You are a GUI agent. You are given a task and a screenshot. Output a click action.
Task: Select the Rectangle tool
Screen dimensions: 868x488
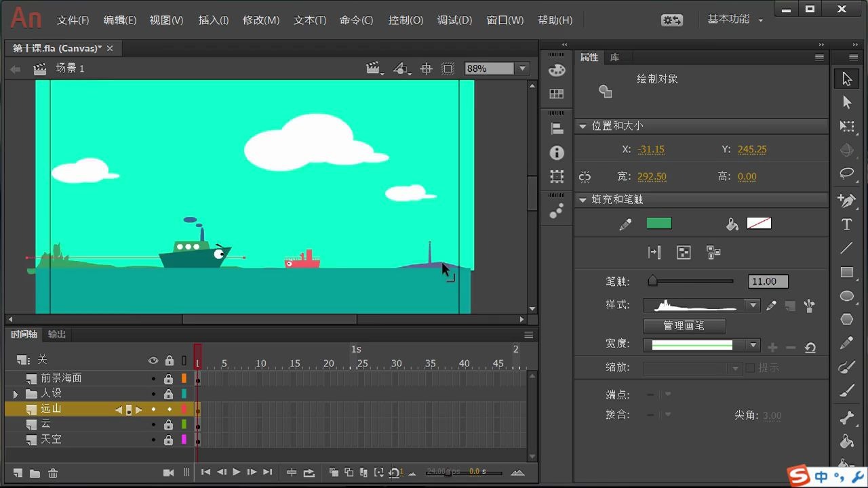(847, 272)
